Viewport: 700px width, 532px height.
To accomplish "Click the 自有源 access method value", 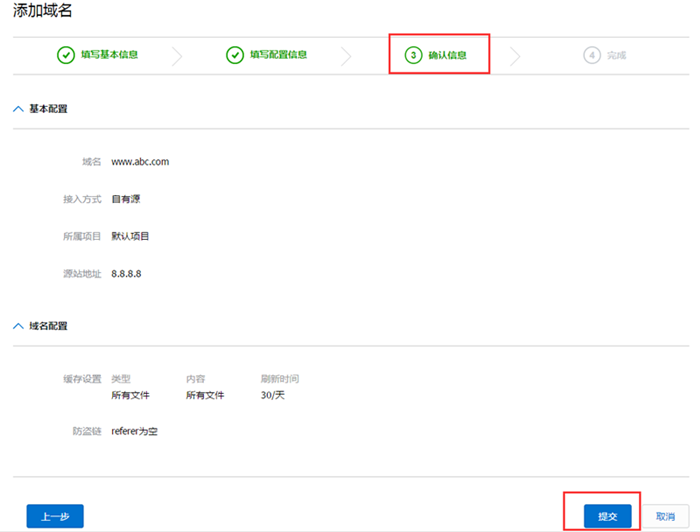I will click(x=126, y=199).
